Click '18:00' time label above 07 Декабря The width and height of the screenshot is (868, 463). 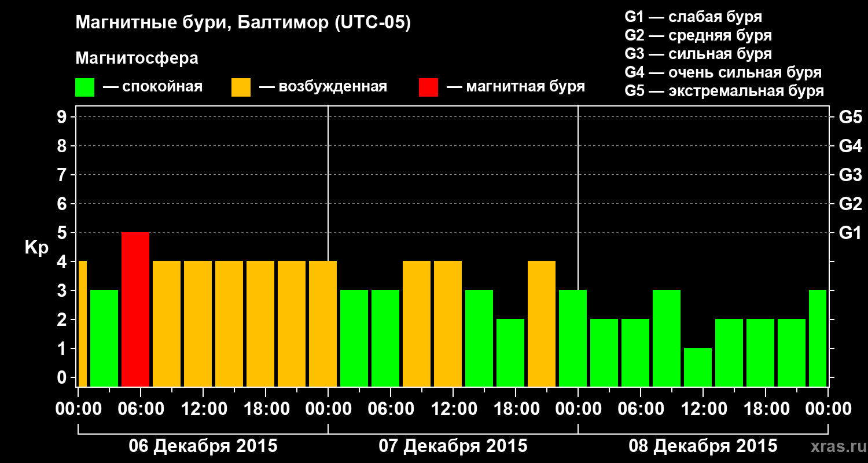tap(516, 409)
